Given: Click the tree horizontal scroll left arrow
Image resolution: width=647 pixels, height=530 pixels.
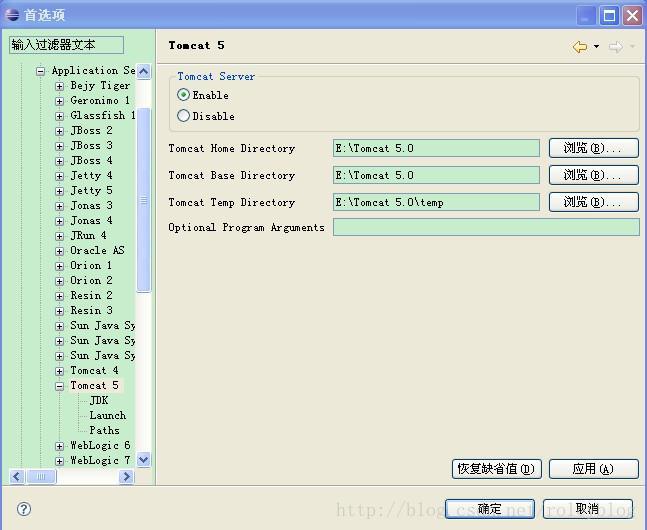Looking at the screenshot, I should coord(17,477).
